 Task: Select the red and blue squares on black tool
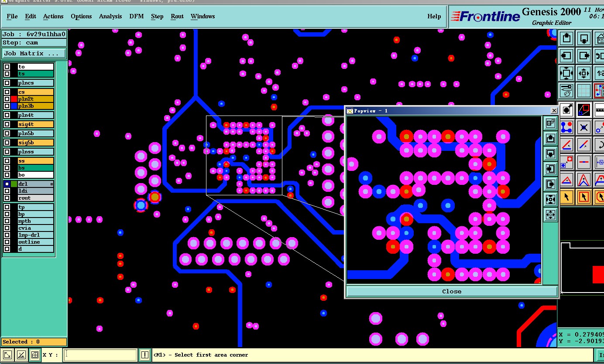pos(584,110)
